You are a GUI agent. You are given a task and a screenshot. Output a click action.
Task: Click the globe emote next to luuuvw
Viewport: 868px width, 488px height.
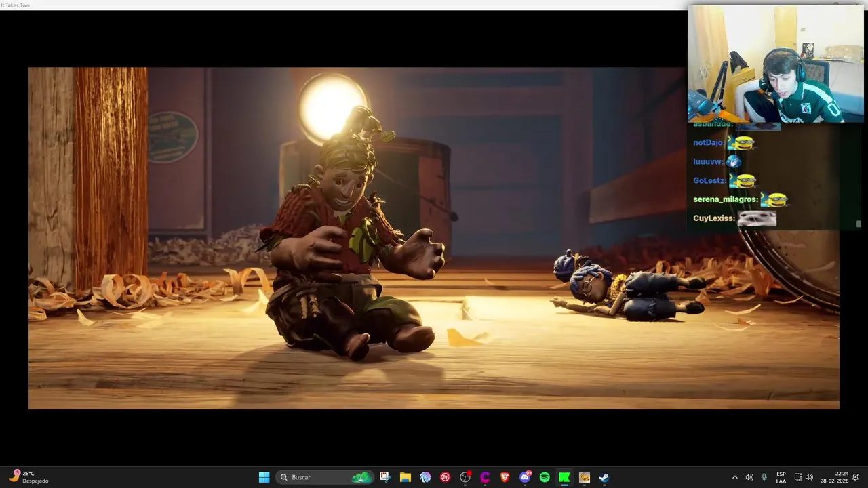[734, 162]
